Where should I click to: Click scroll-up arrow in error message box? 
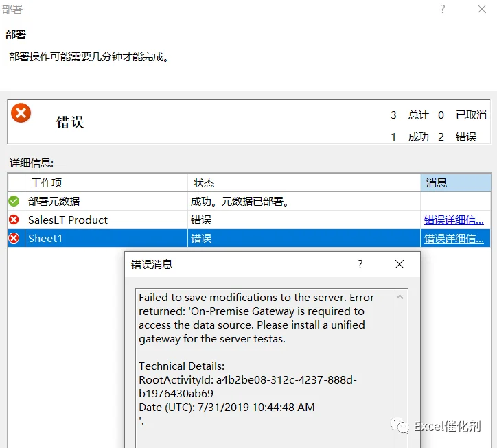click(x=400, y=297)
